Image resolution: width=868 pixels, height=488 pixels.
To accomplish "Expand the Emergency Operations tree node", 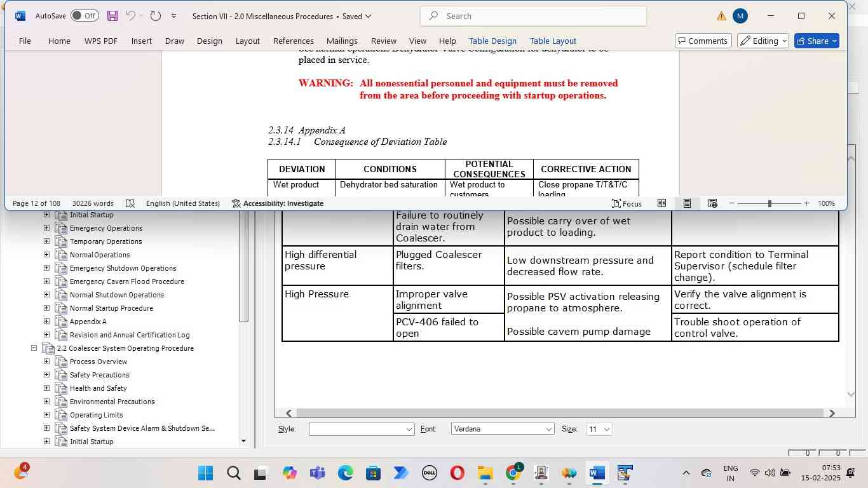I will click(46, 228).
